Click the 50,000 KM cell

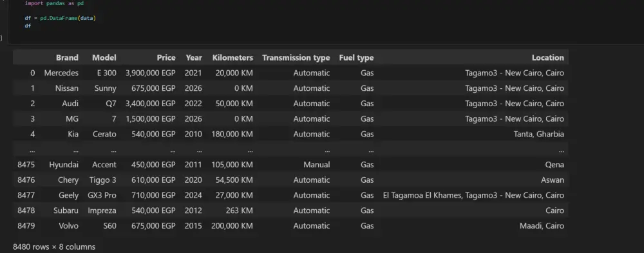pos(234,104)
